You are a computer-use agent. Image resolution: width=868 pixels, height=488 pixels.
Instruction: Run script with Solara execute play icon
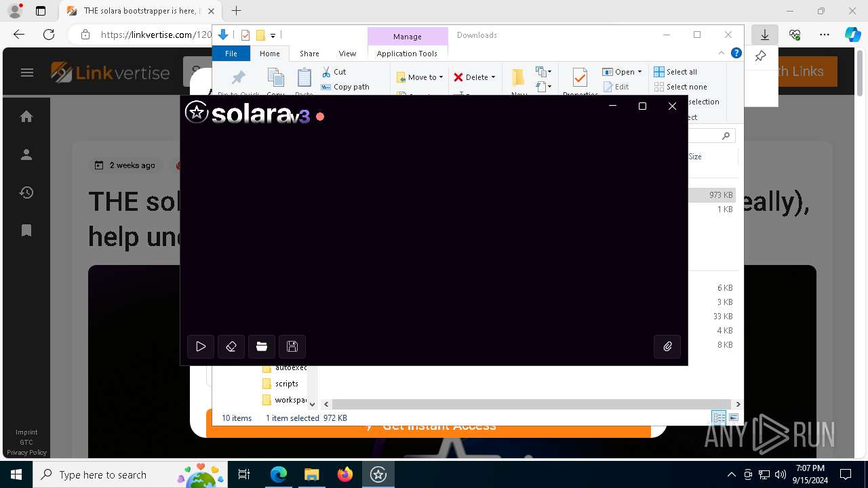click(x=201, y=346)
